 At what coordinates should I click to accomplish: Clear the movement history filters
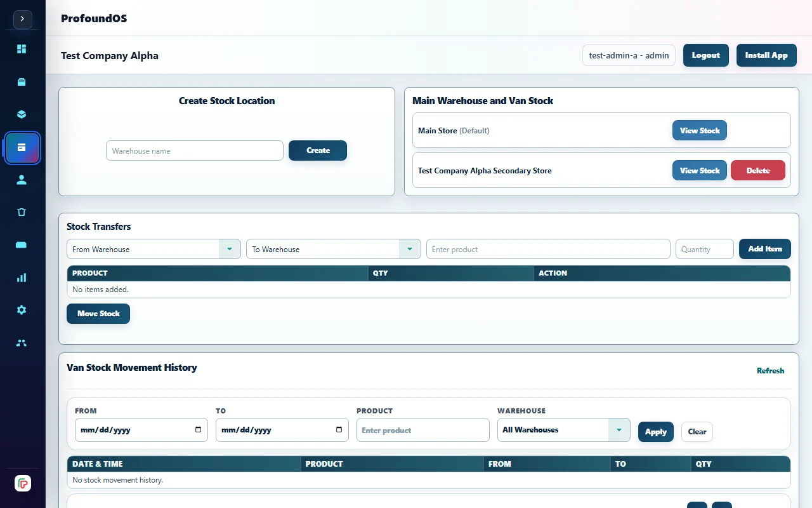697,432
